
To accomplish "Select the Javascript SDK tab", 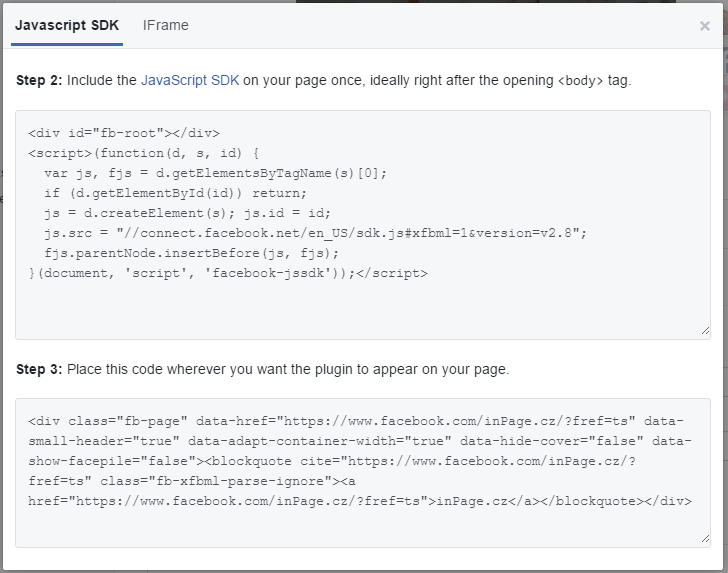I will coord(67,25).
